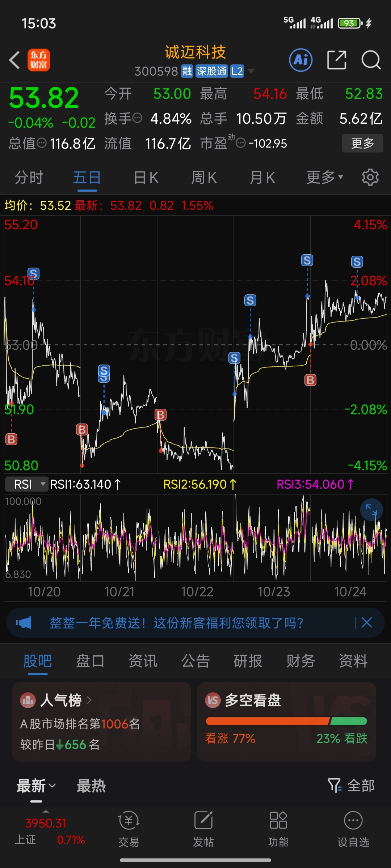This screenshot has height=868, width=391.
Task: Tap info icon beside 市盈
Action: [241, 143]
